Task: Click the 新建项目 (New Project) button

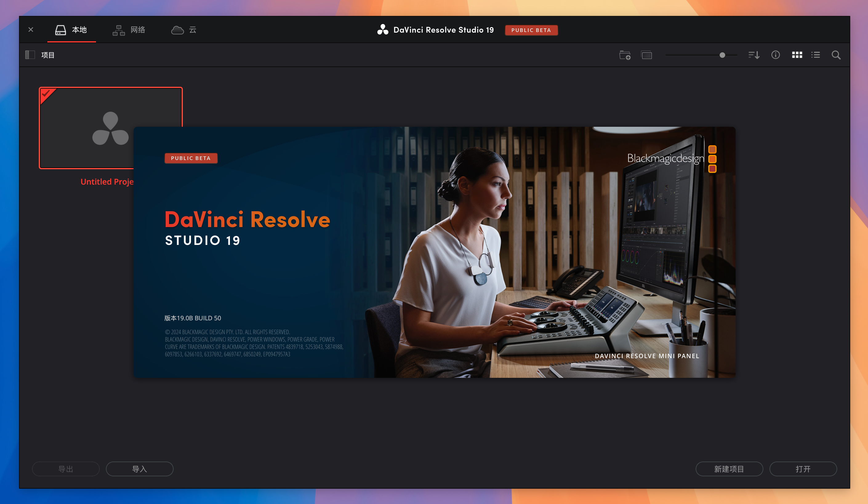Action: click(729, 469)
